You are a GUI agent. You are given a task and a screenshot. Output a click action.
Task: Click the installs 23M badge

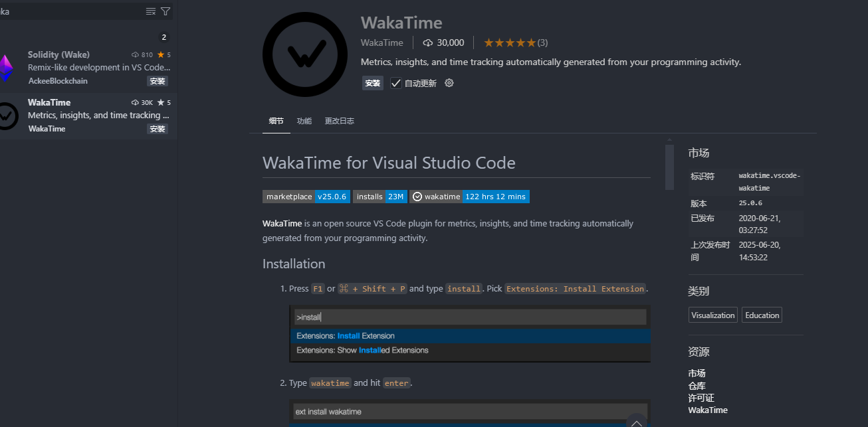[380, 197]
